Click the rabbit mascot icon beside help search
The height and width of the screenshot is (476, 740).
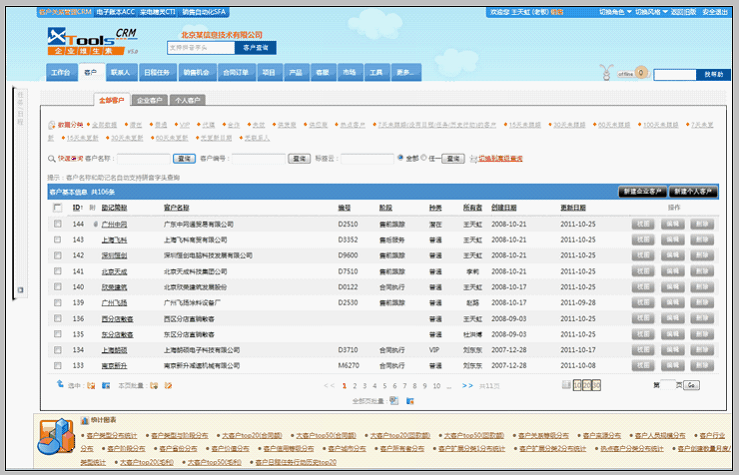pos(605,72)
